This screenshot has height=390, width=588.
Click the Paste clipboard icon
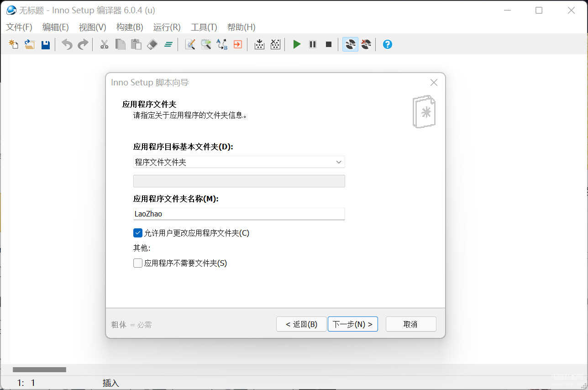tap(136, 44)
